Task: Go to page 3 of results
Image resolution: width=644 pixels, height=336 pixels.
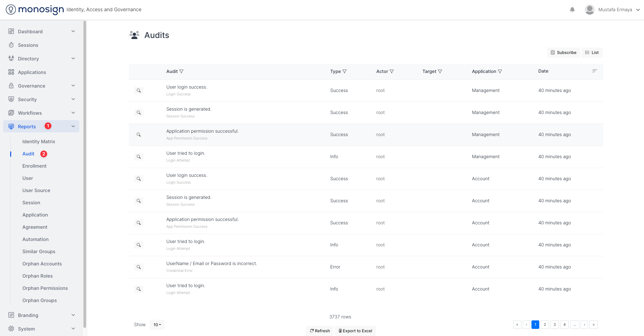Action: tap(555, 324)
